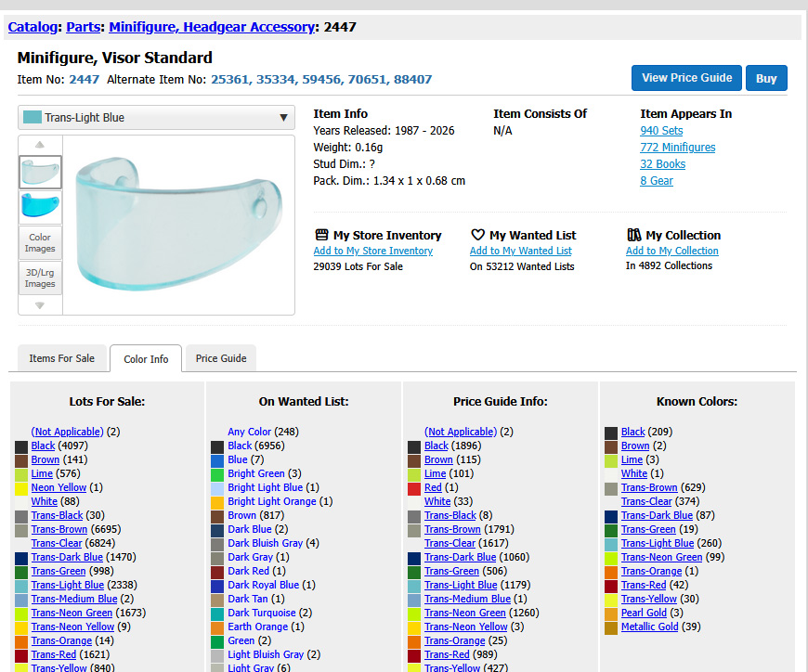Open Trans-Red (989) price guide link
Image resolution: width=808 pixels, height=672 pixels.
447,654
